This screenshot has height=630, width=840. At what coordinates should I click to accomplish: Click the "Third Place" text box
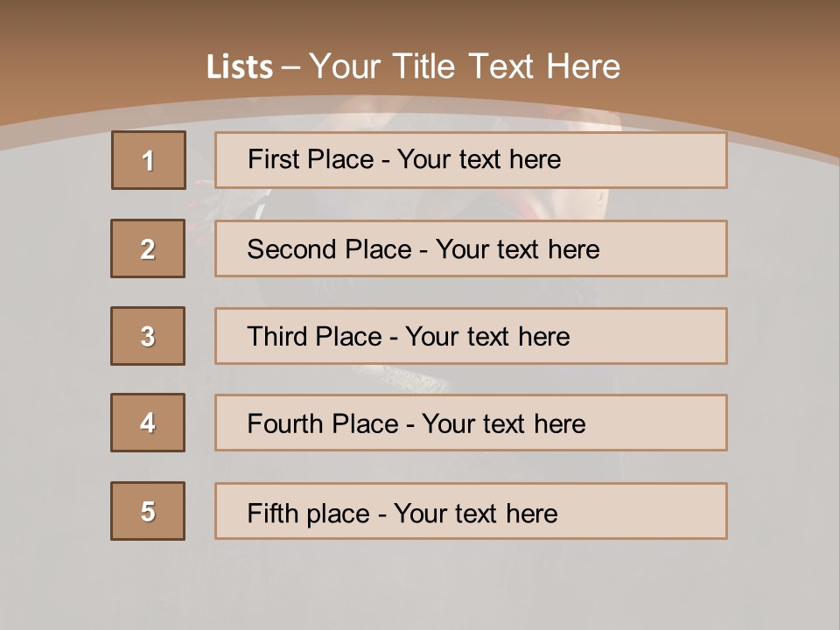point(408,337)
